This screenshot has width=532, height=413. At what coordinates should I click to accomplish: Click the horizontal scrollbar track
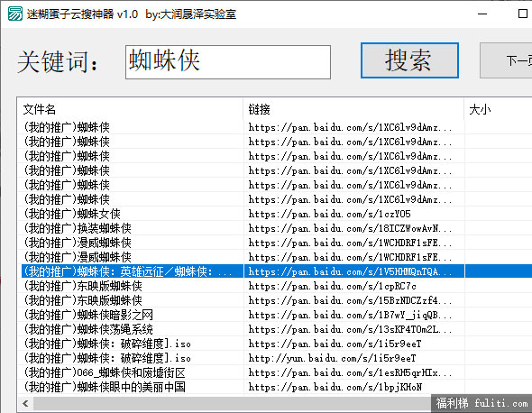(232, 403)
